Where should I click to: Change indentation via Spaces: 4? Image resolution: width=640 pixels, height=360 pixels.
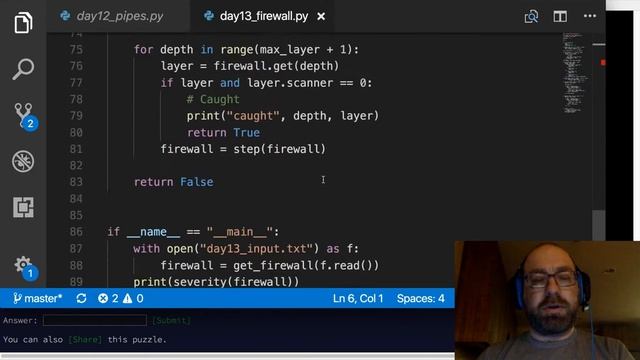coord(421,298)
